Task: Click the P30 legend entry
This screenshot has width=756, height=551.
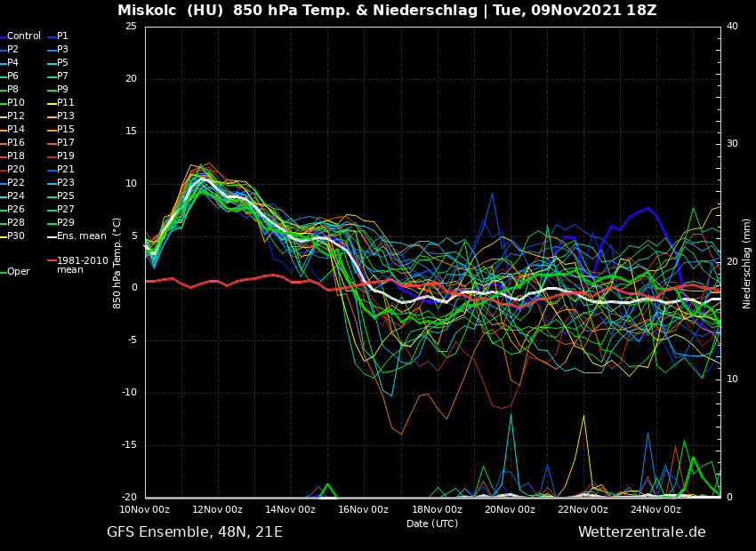Action: point(16,236)
